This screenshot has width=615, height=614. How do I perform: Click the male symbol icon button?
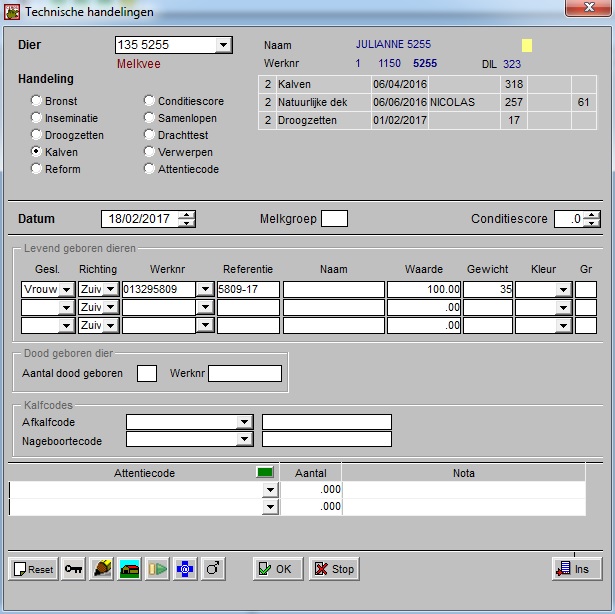click(x=212, y=569)
